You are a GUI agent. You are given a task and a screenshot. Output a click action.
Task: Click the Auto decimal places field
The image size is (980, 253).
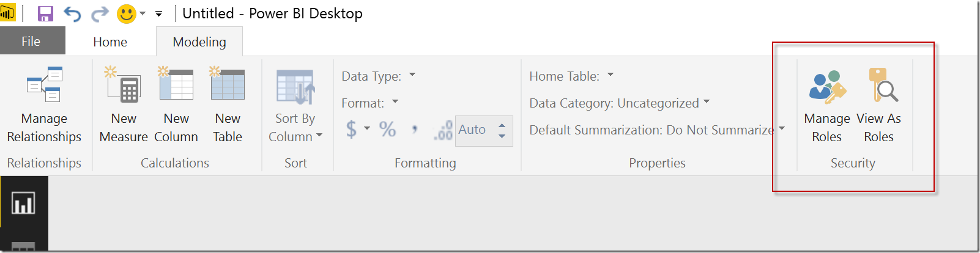[474, 130]
